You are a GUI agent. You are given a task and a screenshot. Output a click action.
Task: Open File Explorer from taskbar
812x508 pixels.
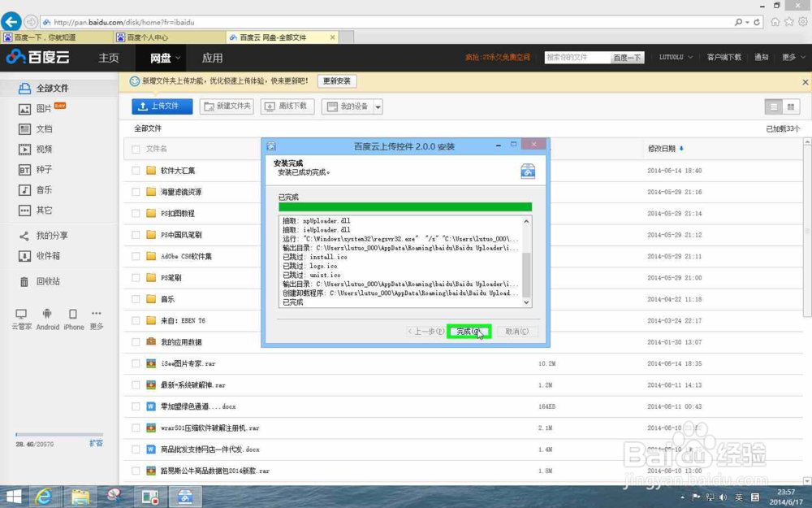click(x=80, y=497)
